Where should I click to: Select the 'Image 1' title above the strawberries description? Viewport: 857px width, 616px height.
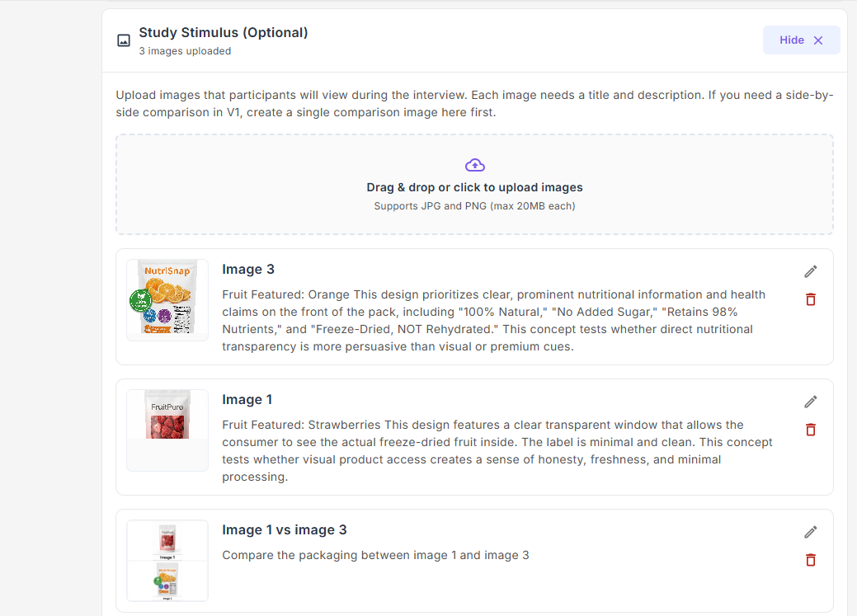point(247,399)
